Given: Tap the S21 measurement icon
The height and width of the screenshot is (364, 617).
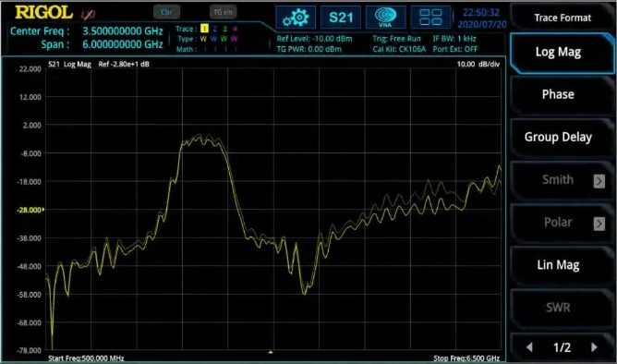Looking at the screenshot, I should [x=341, y=18].
